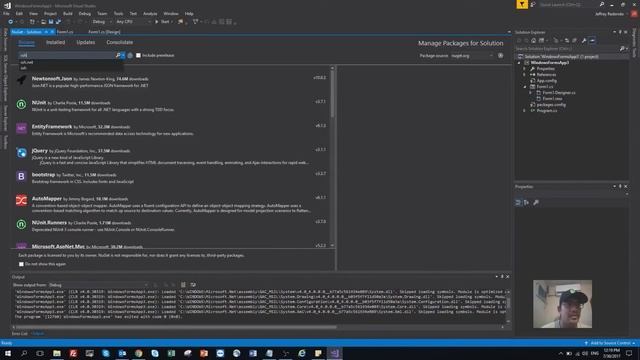Click the Navigate Backward toolbar icon
The height and width of the screenshot is (360, 640).
point(11,22)
